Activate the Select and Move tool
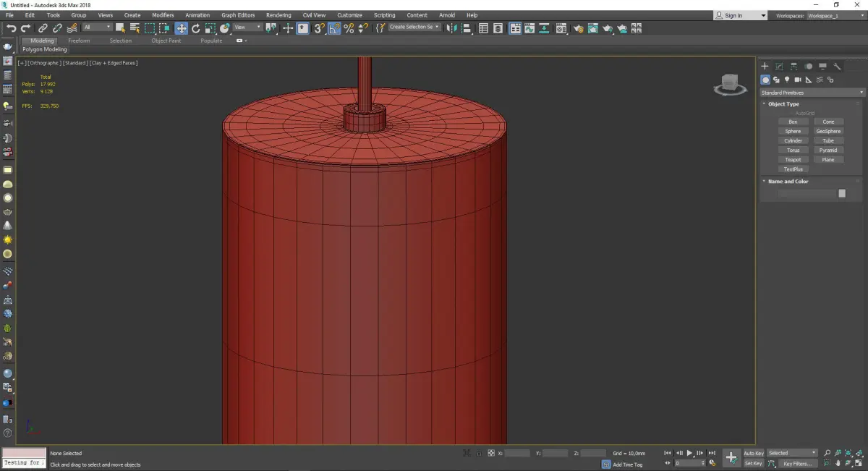Viewport: 868px width, 471px height. point(181,28)
